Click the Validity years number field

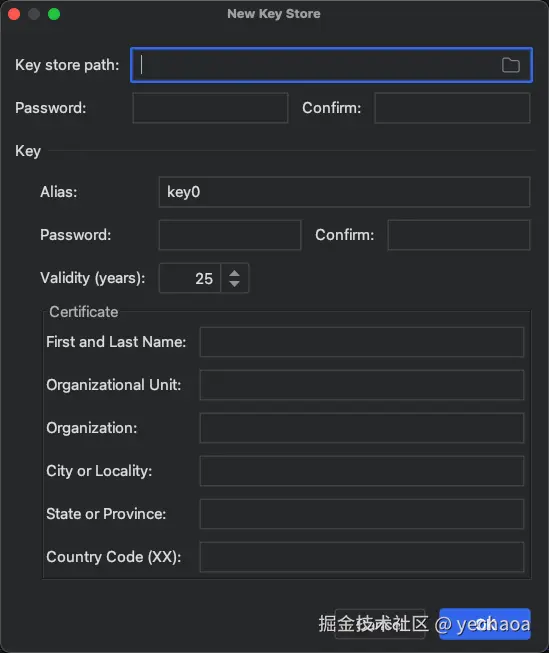pyautogui.click(x=190, y=278)
